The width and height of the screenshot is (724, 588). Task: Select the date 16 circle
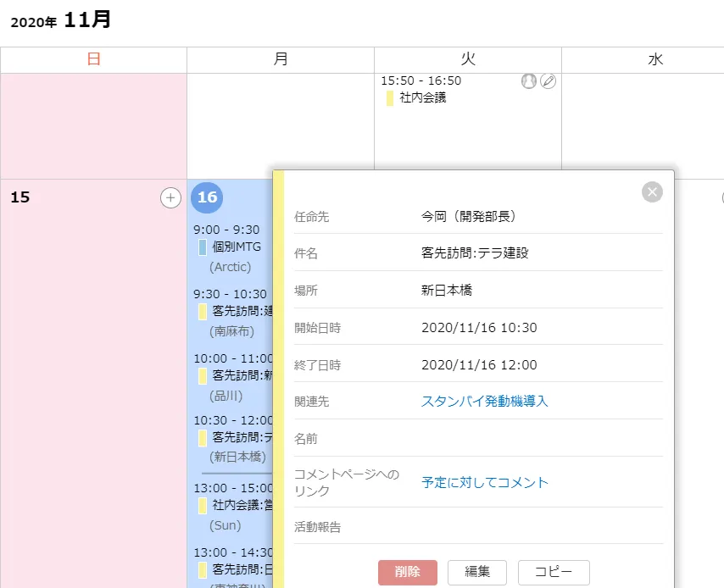point(207,197)
